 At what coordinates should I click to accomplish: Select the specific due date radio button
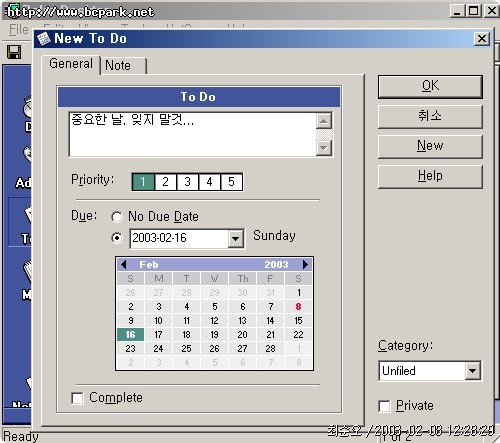117,238
